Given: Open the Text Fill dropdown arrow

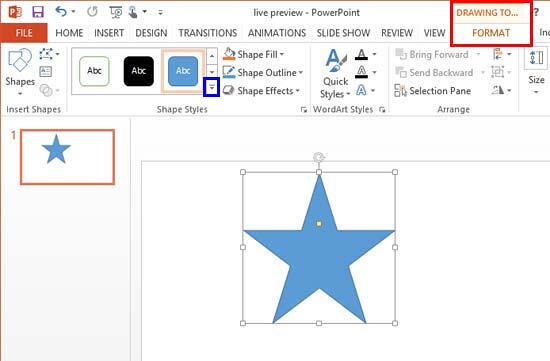Looking at the screenshot, I should pyautogui.click(x=374, y=54).
